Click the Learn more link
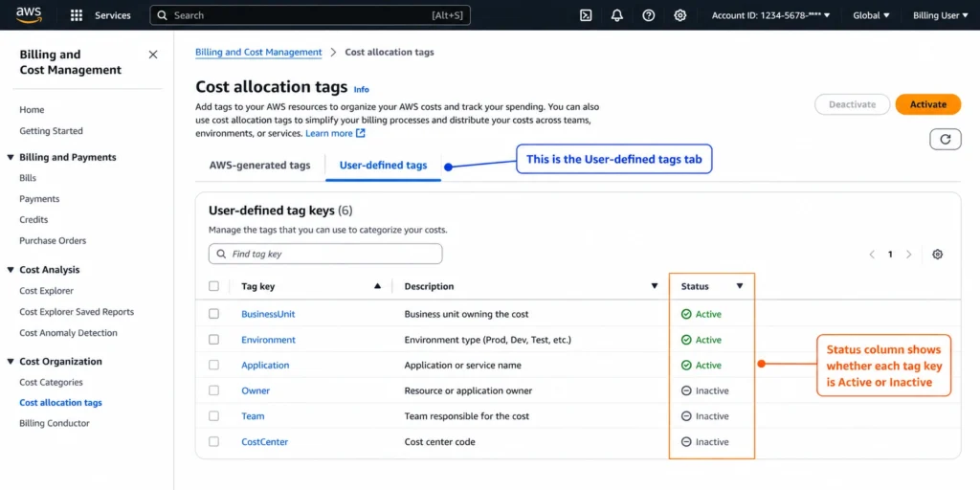The image size is (980, 490). 329,133
